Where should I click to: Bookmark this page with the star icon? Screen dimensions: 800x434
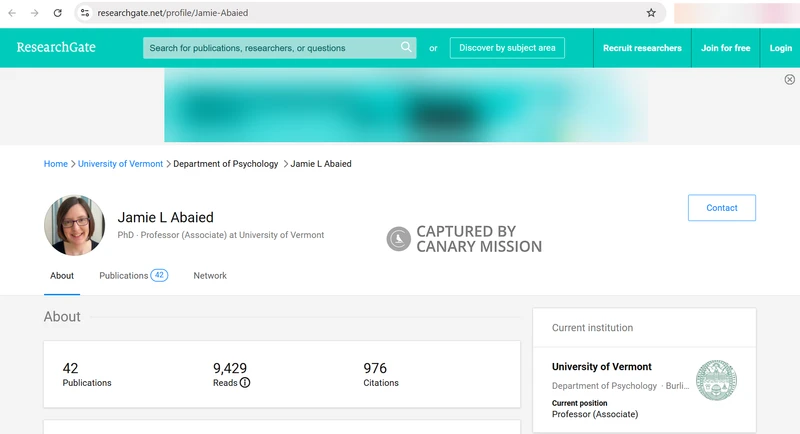[x=651, y=13]
